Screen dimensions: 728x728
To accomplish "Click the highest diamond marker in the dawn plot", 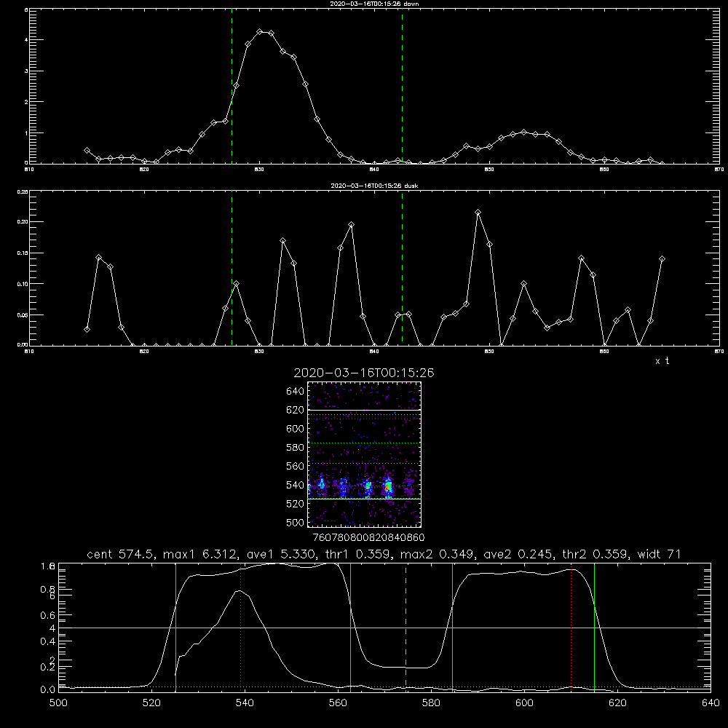I will tap(260, 31).
